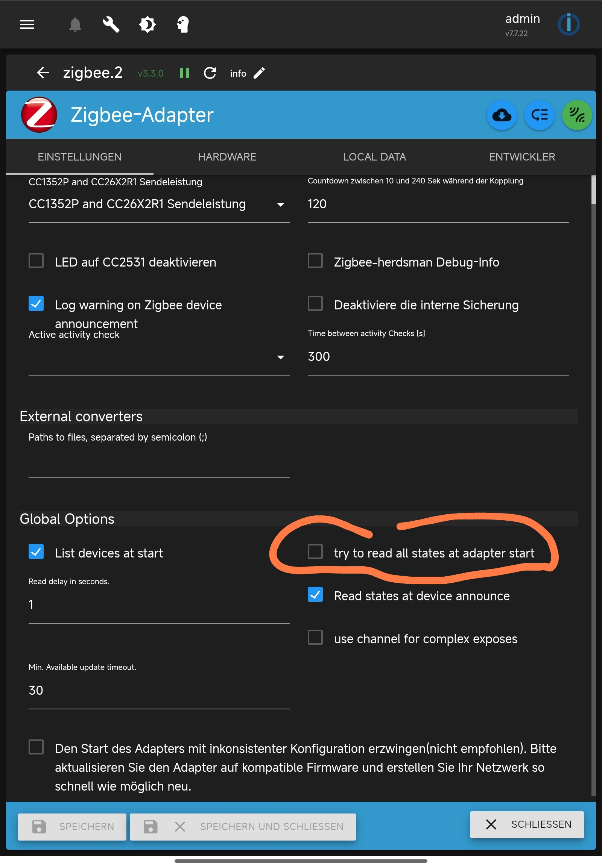
Task: Click the notification bell icon
Action: (75, 25)
